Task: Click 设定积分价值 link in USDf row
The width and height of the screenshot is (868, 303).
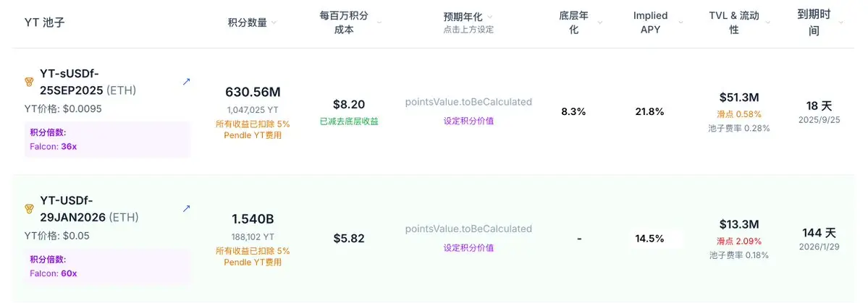Action: coord(468,248)
